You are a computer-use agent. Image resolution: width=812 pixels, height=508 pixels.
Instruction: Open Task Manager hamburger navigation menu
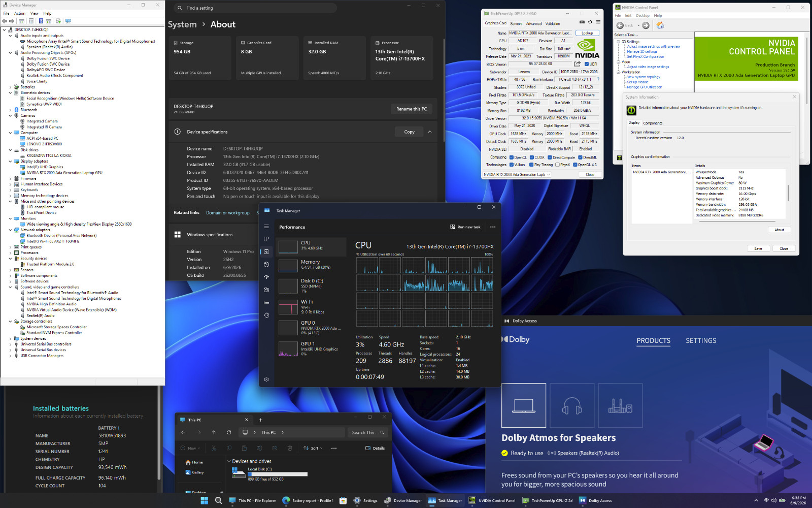[266, 227]
